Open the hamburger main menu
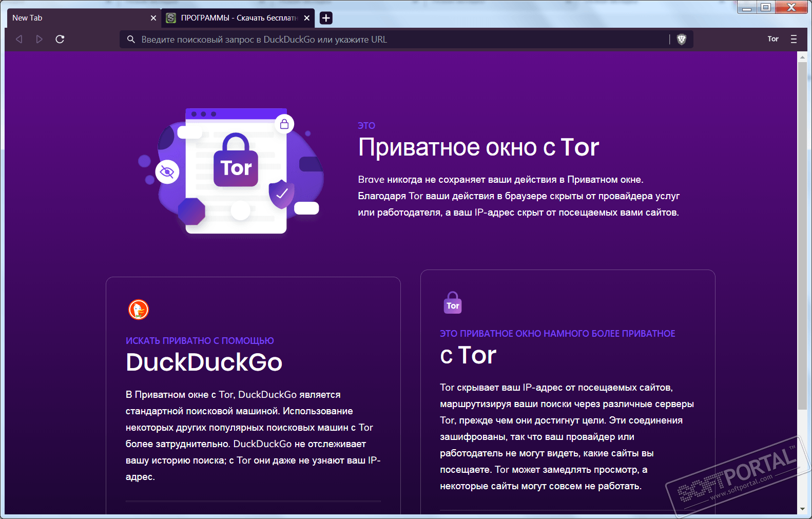The image size is (812, 519). 794,39
